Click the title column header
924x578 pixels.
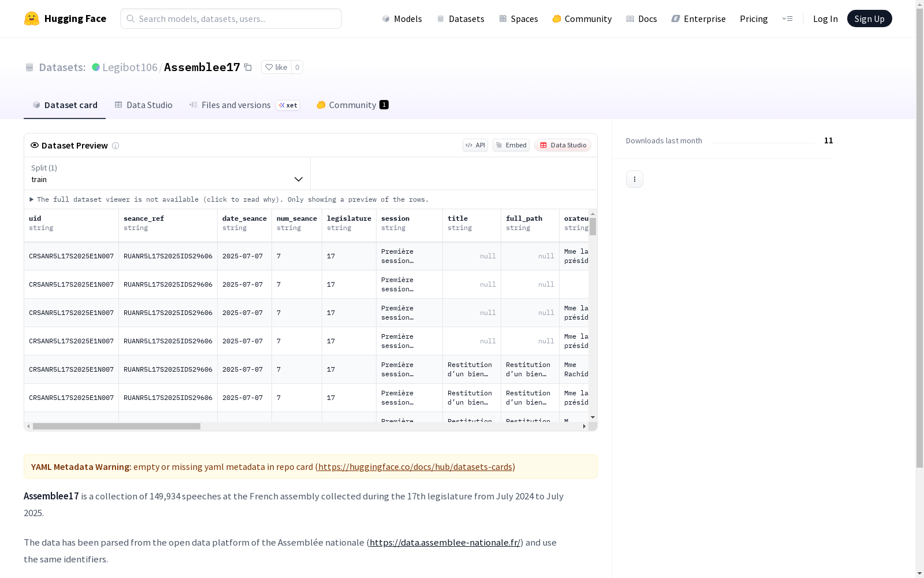(x=472, y=225)
